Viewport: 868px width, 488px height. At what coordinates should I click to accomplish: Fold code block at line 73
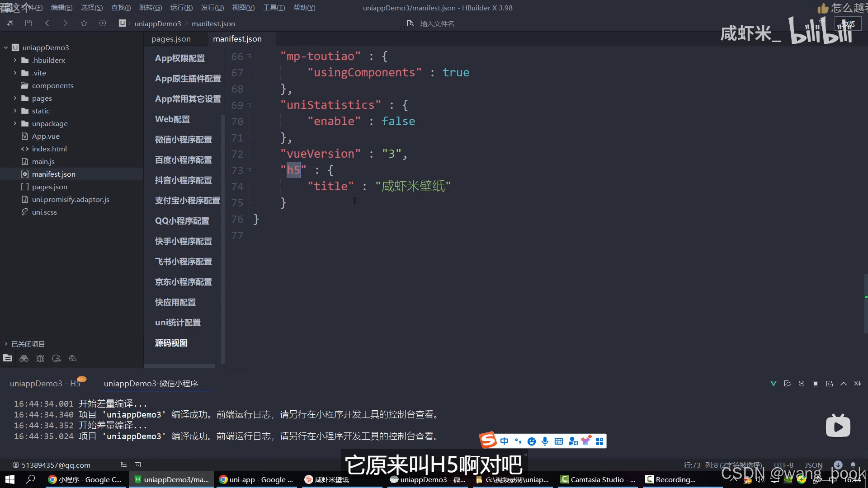249,170
